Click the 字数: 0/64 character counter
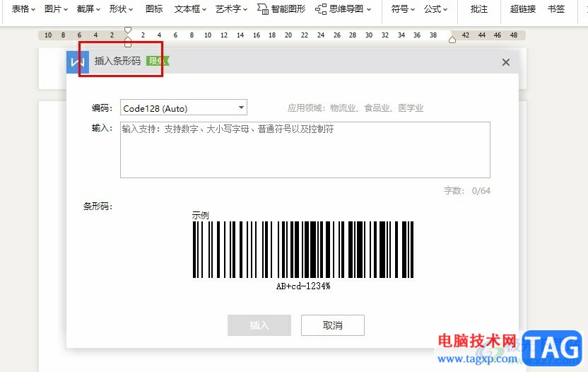 [467, 191]
